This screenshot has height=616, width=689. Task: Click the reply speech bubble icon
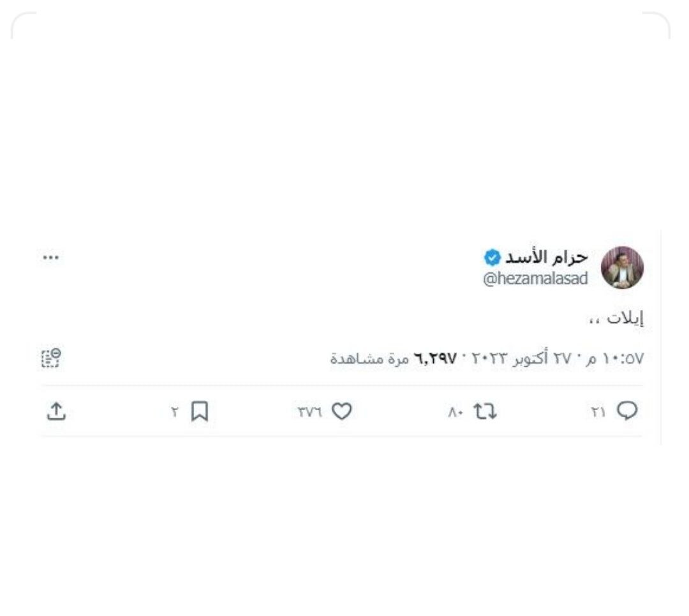tap(627, 411)
